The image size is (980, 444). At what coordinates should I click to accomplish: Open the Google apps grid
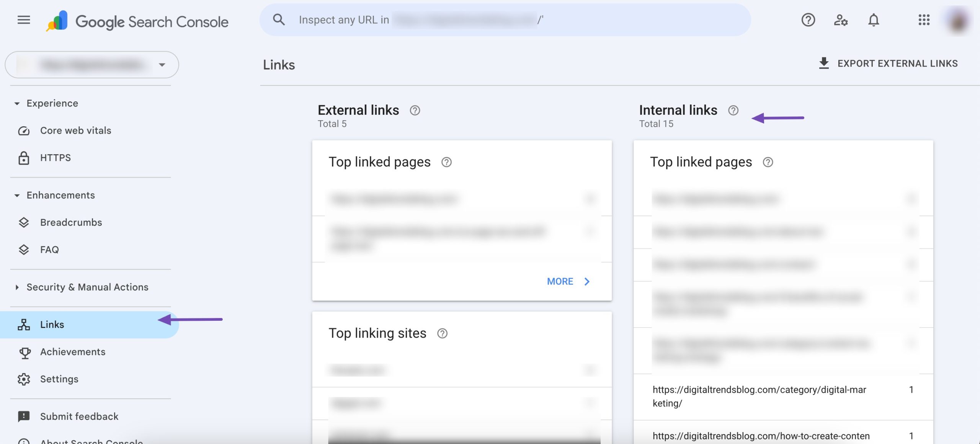[924, 20]
